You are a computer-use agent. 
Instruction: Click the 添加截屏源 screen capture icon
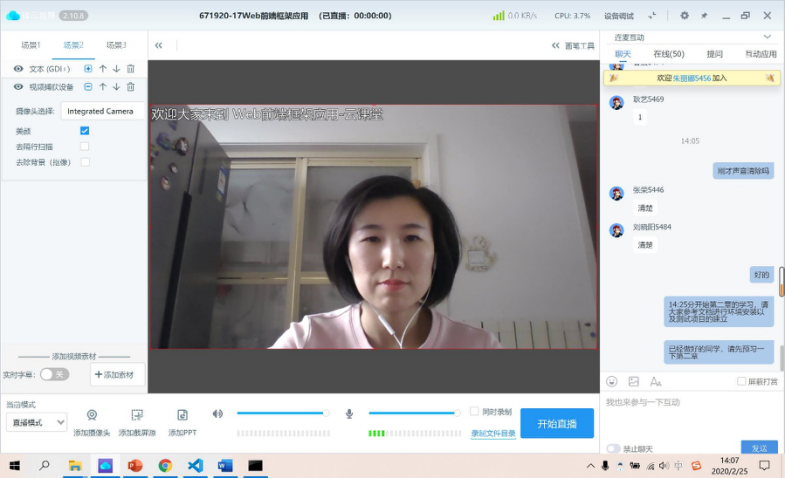[x=137, y=415]
